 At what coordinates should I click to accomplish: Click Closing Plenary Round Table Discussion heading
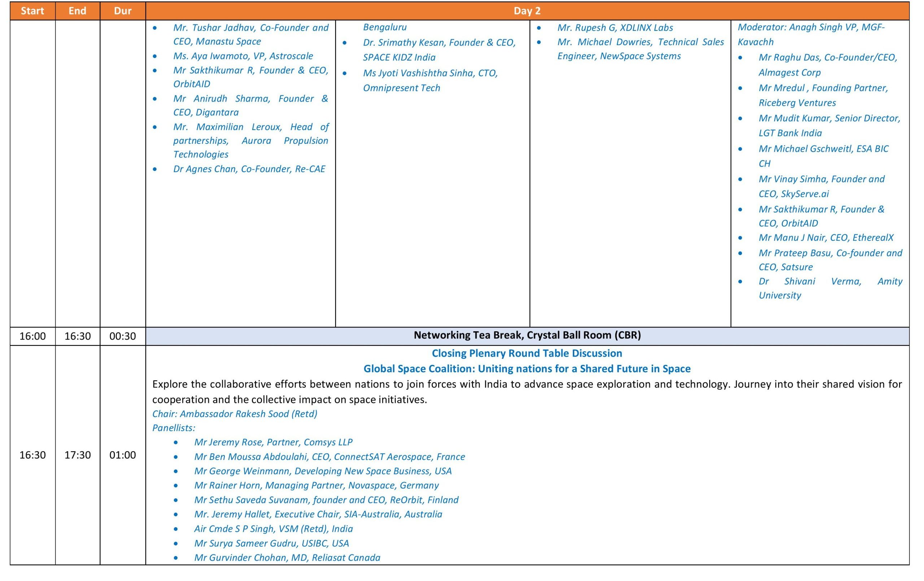pos(527,353)
